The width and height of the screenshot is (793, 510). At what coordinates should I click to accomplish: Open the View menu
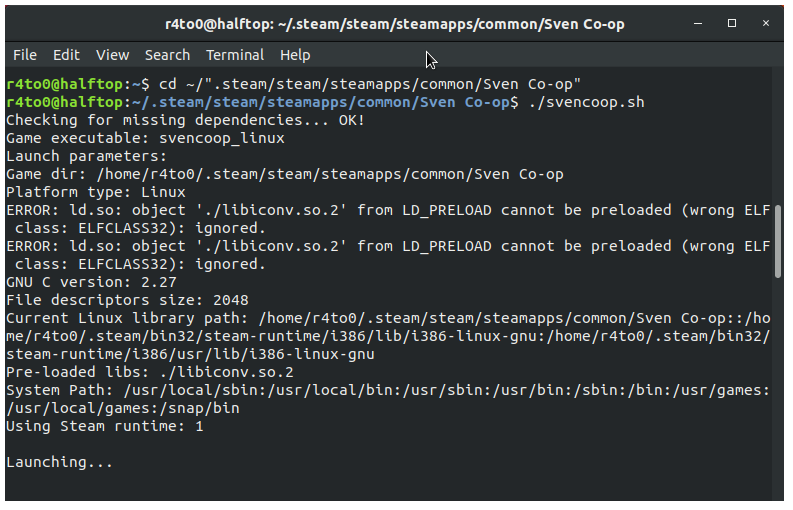113,55
